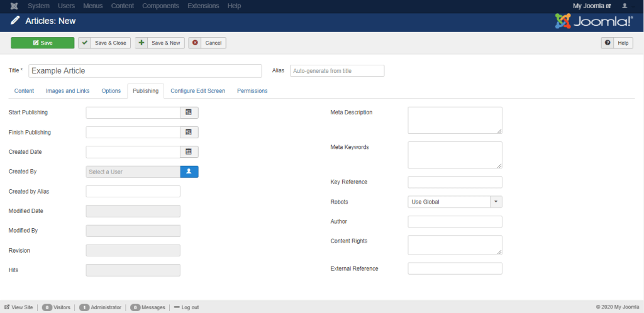Switch to Configure Edit Screen tab
This screenshot has width=644, height=313.
point(198,91)
